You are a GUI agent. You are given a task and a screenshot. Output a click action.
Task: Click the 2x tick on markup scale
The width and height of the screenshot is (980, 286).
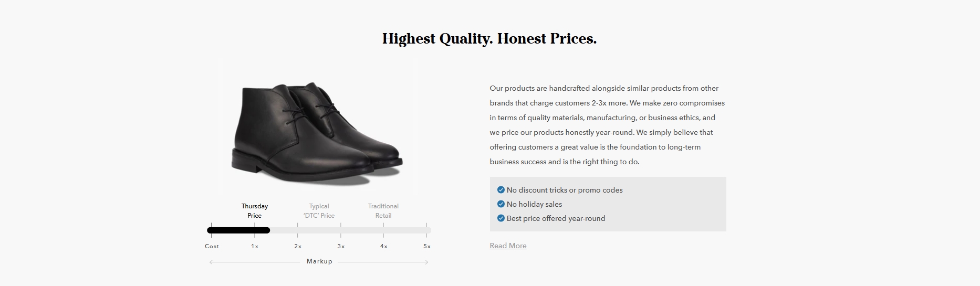[x=298, y=246]
